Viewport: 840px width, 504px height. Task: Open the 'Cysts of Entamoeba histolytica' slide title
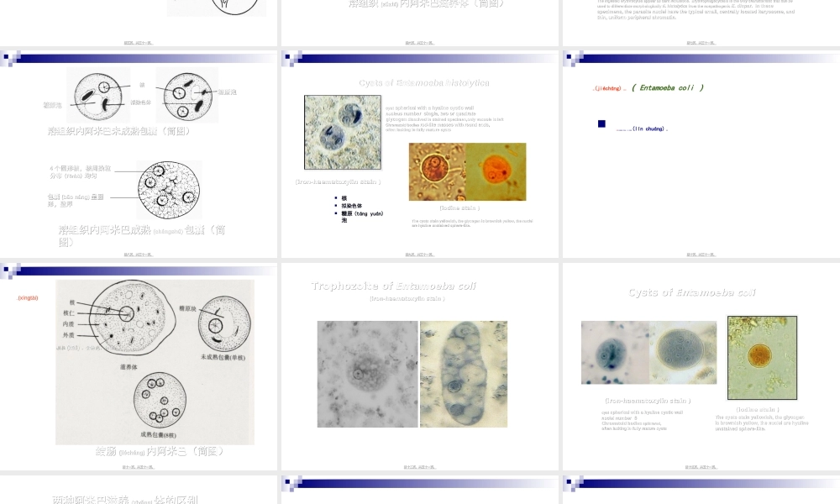pyautogui.click(x=424, y=83)
